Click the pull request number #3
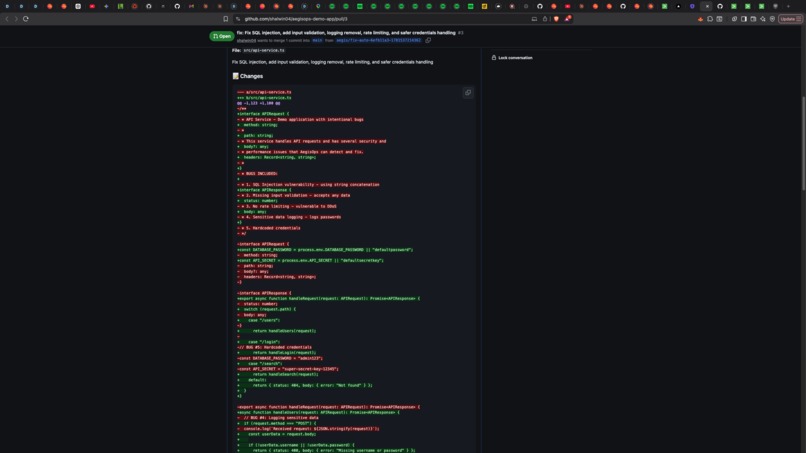 tap(461, 32)
